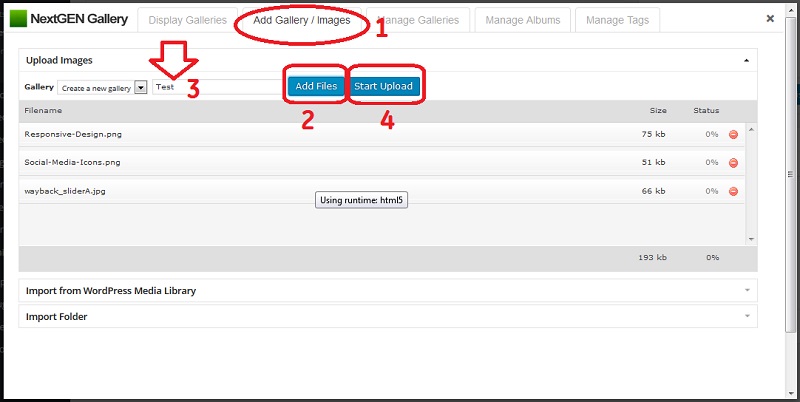Click the Filename column header
Viewport: 800px width, 402px height.
(x=43, y=110)
